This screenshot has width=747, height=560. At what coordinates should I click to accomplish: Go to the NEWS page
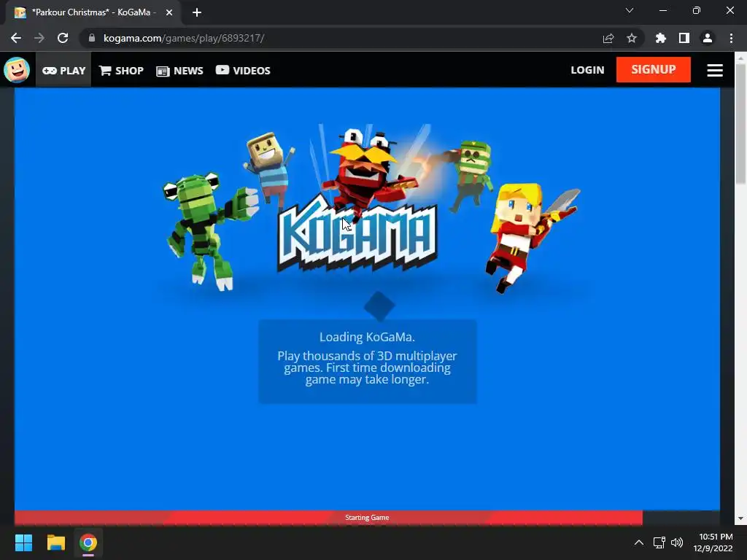(179, 71)
